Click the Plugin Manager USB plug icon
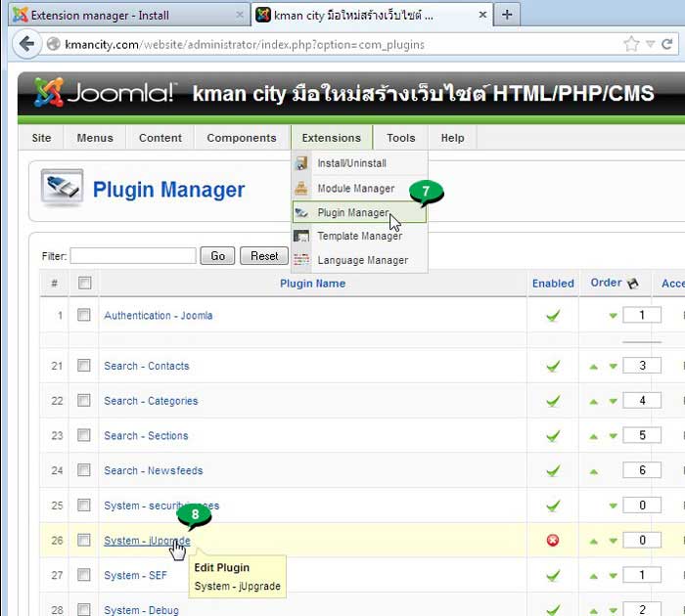This screenshot has height=616, width=685. click(x=62, y=188)
